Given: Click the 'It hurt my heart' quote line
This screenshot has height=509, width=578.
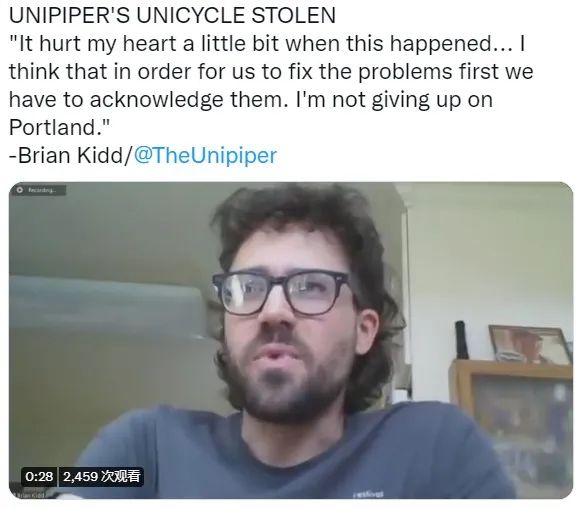Looking at the screenshot, I should [x=267, y=43].
